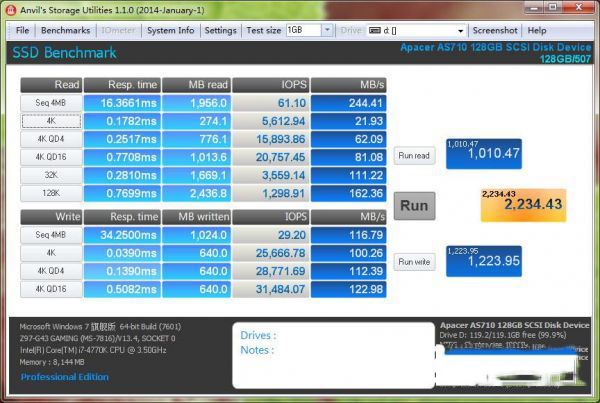Click the MB written column header

(196, 217)
